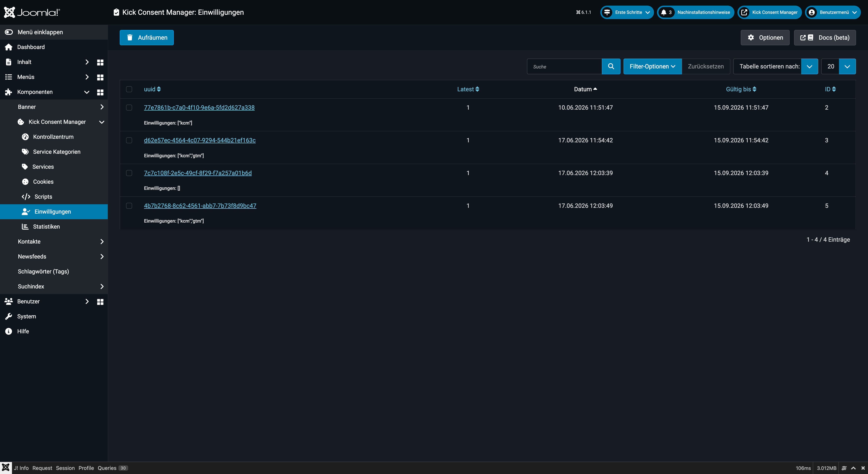Image resolution: width=868 pixels, height=474 pixels.
Task: Click the Einwilligungen user-check icon
Action: click(x=26, y=212)
